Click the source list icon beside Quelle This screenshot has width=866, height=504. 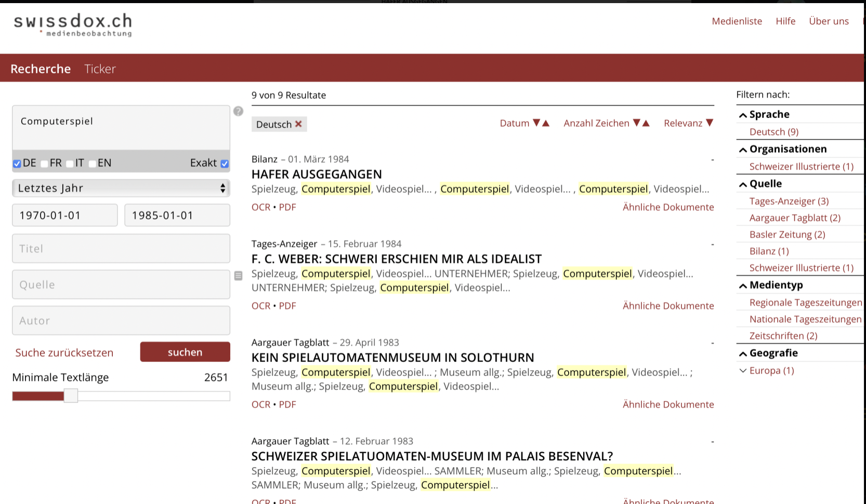point(238,276)
